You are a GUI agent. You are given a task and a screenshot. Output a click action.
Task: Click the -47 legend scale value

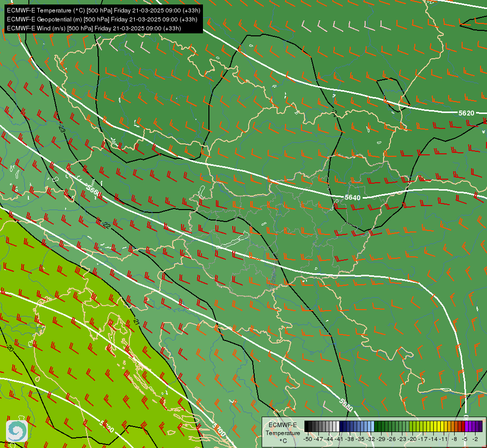[318, 439]
